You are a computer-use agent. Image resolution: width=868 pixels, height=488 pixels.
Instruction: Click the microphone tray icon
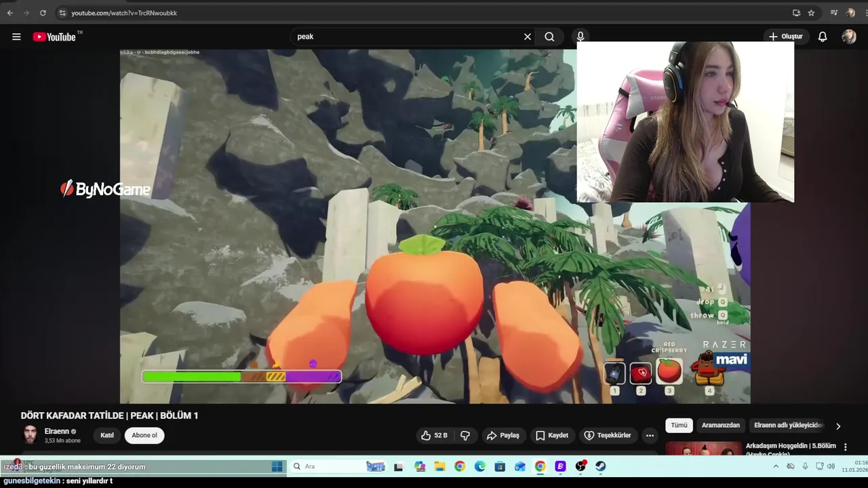[805, 466]
